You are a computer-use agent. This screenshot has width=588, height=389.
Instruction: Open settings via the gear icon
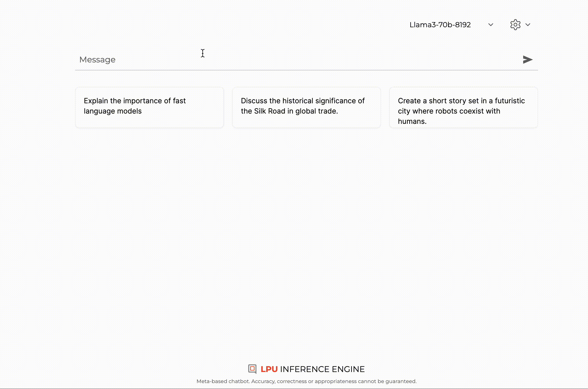tap(515, 25)
